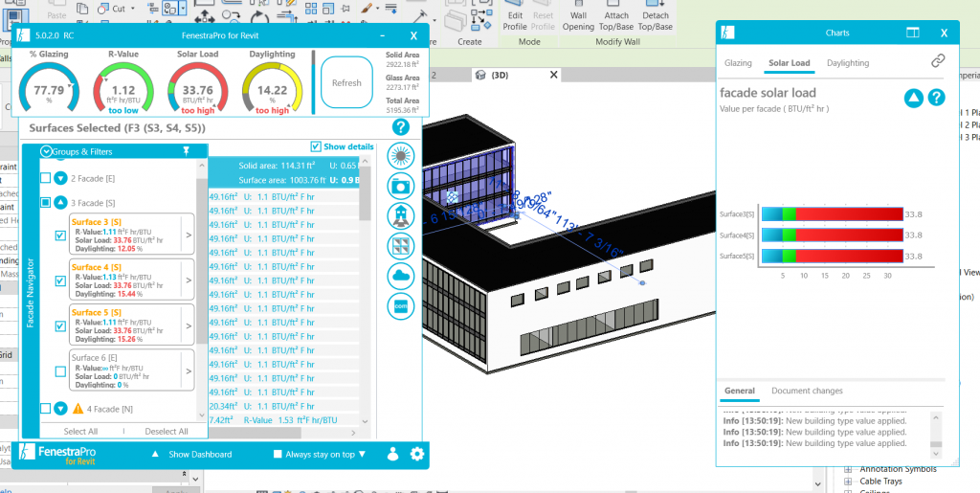Click the Refresh button
Viewport: 980px width, 493px height.
point(346,82)
